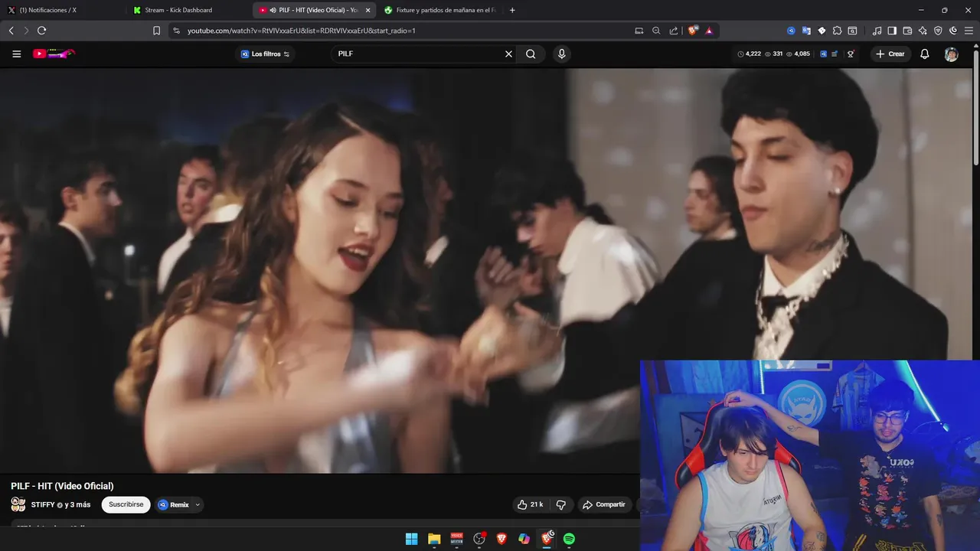The height and width of the screenshot is (551, 980).
Task: Click the 4,085 views stat
Action: click(798, 54)
